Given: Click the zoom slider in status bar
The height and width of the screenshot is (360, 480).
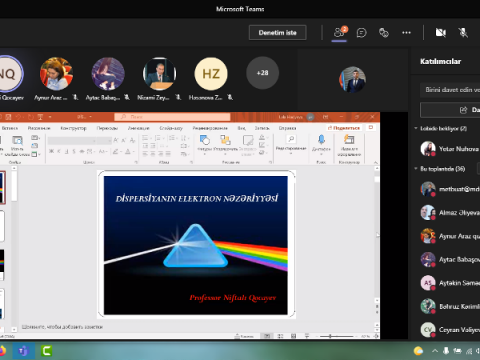Looking at the screenshot, I should [x=337, y=336].
